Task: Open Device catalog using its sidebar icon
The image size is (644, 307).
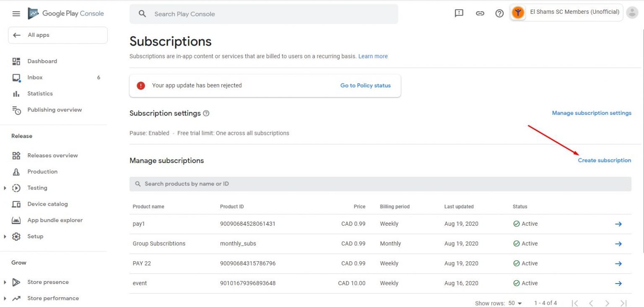Action: tap(17, 204)
